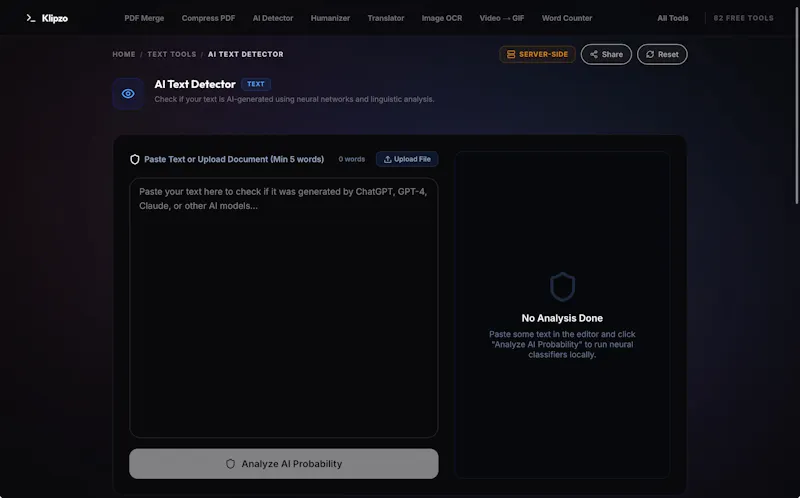Click the Klipzo logo
Image resolution: width=800 pixels, height=498 pixels.
(47, 18)
